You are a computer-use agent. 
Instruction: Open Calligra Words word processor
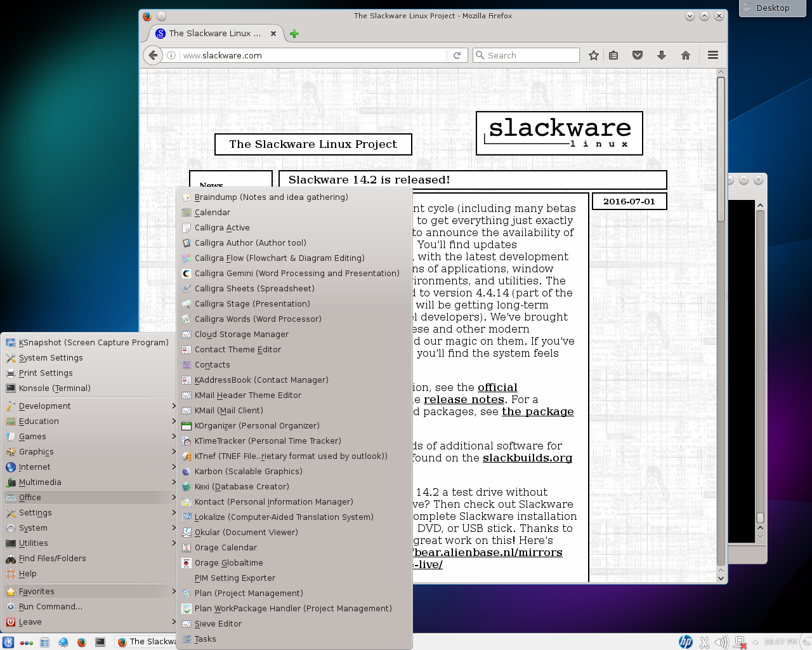257,319
